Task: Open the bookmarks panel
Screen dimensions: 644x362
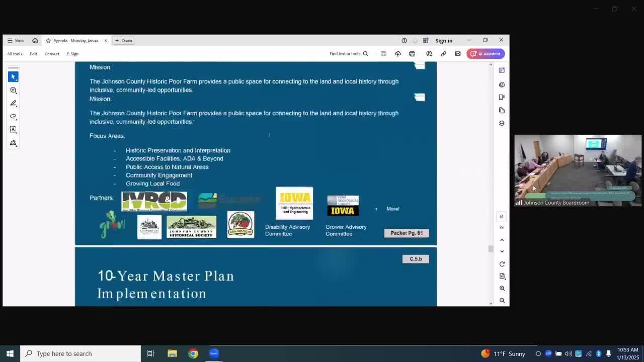Action: click(502, 97)
